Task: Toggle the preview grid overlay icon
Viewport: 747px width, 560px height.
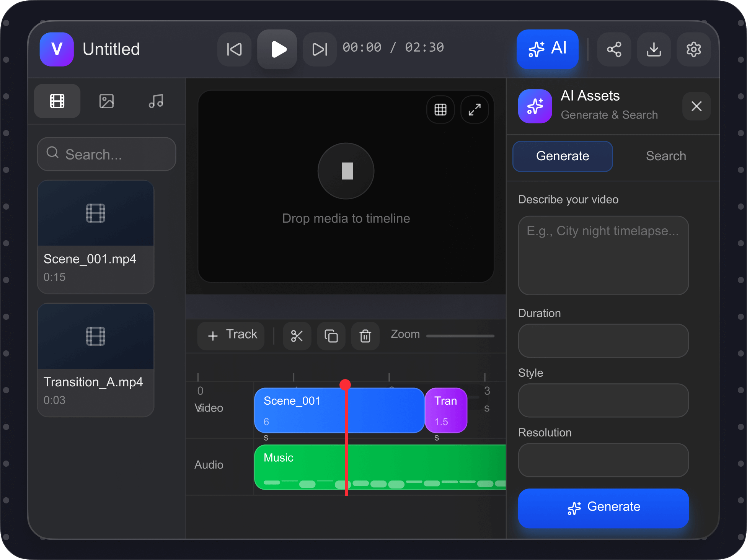Action: click(440, 110)
